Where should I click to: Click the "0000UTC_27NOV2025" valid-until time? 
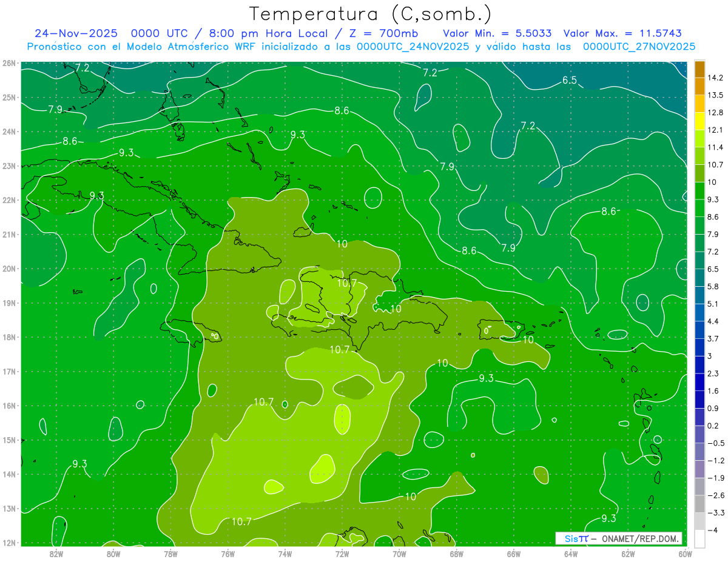click(639, 47)
